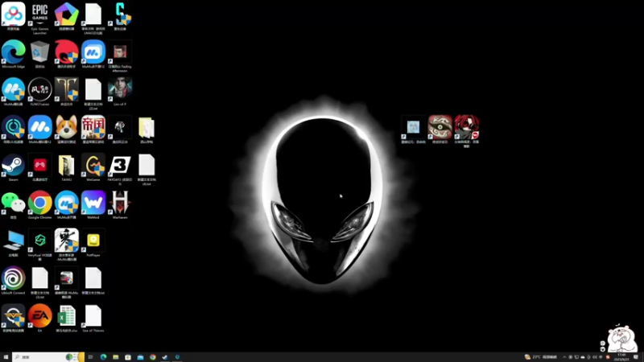Open the taskbar clock and date

click(621, 357)
